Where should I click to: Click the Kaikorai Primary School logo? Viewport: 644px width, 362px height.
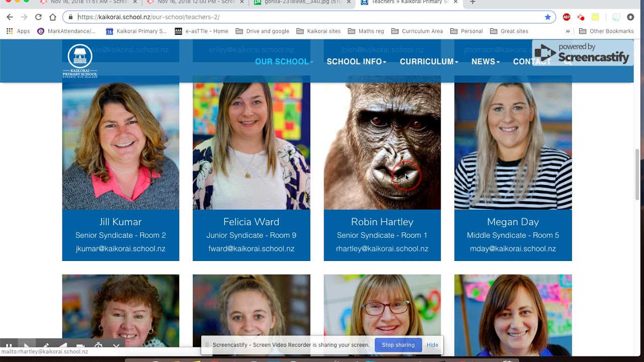(x=80, y=61)
